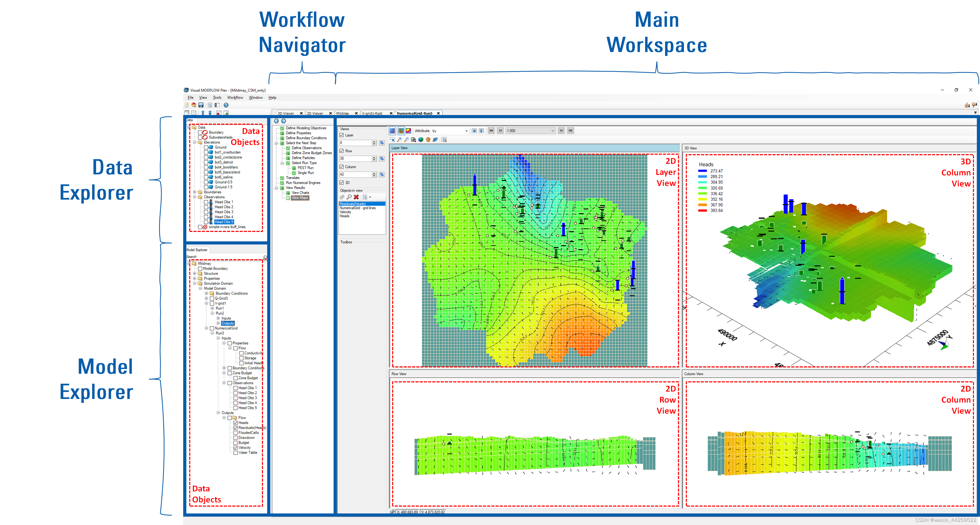The image size is (980, 525).
Task: Uncheck the Row view checkbox
Action: click(x=342, y=151)
